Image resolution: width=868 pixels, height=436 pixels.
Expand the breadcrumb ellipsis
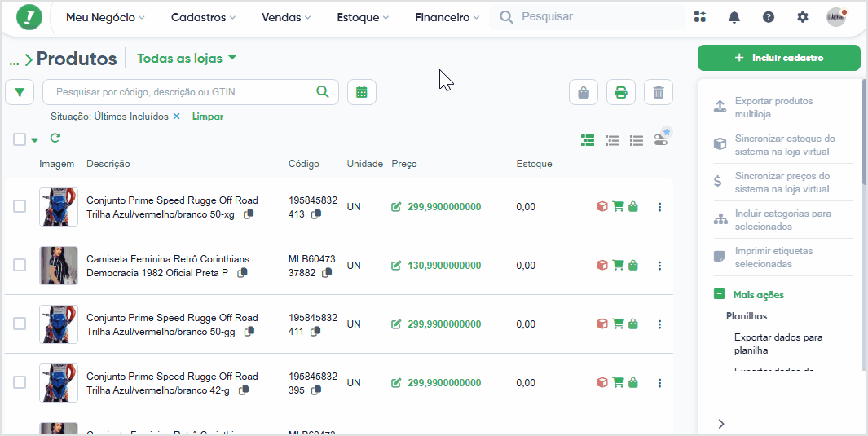pos(15,59)
